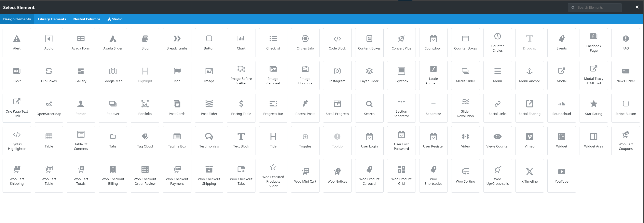This screenshot has height=223, width=644.
Task: Insert the Star Rating element
Action: click(x=593, y=108)
